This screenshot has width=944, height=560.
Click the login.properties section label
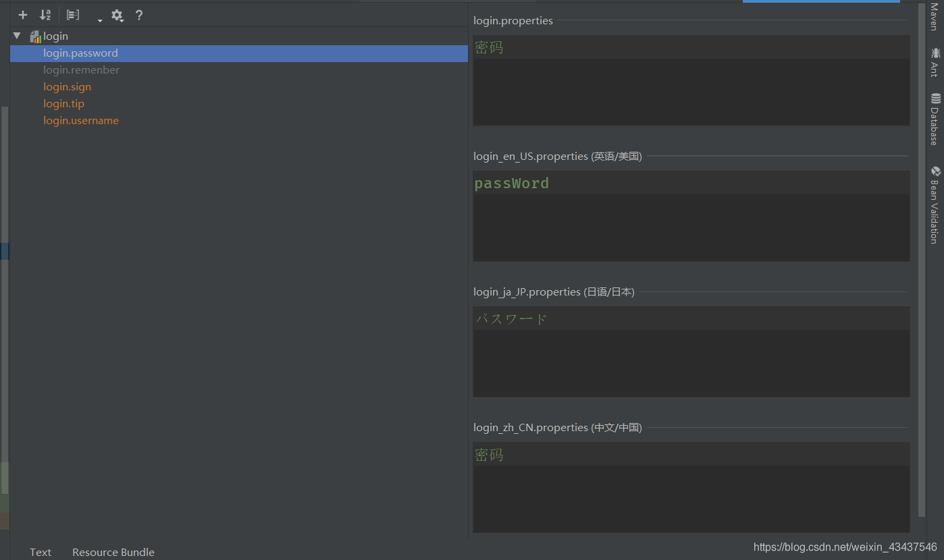513,21
